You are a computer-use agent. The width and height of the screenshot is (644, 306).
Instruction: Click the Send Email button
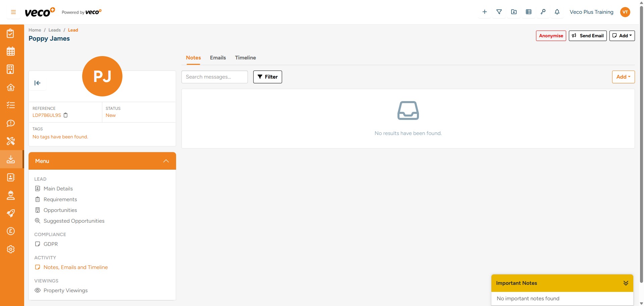pos(588,36)
